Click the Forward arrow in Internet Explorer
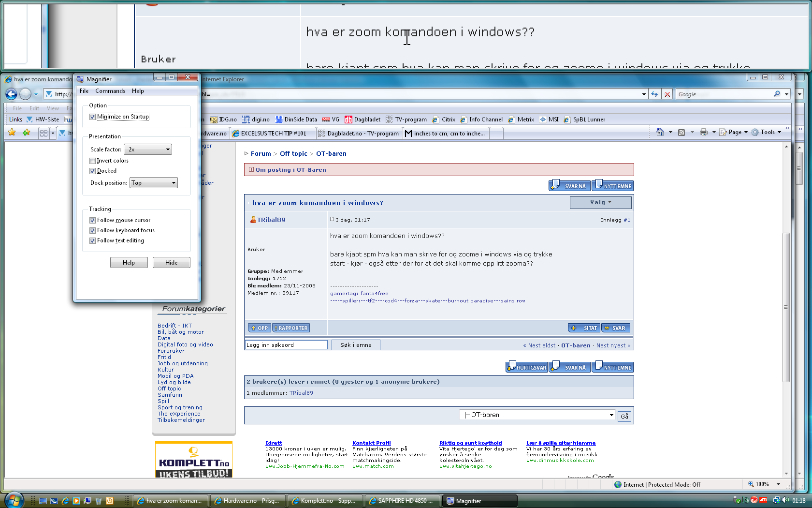The width and height of the screenshot is (812, 508). (26, 94)
